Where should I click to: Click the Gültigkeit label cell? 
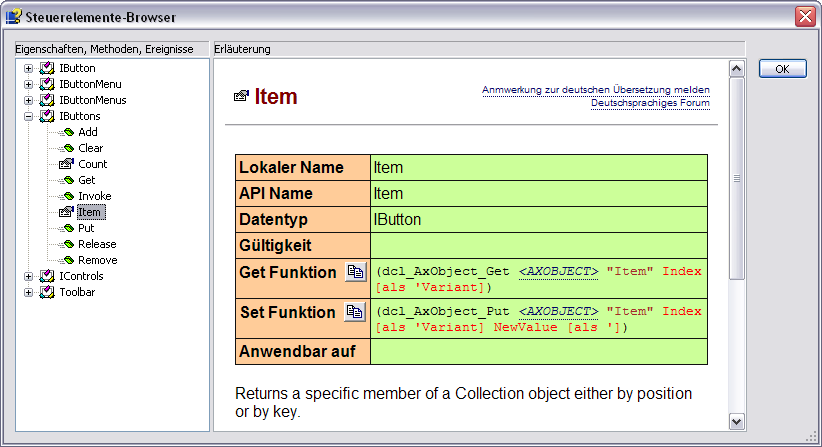(x=303, y=245)
